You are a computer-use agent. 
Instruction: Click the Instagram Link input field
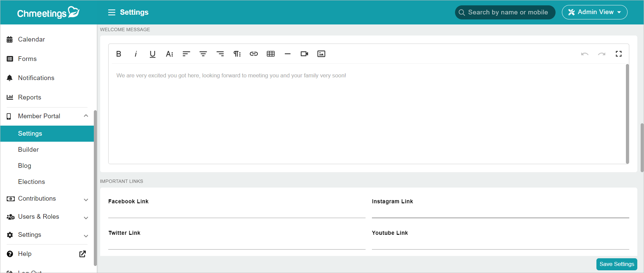pos(500,213)
